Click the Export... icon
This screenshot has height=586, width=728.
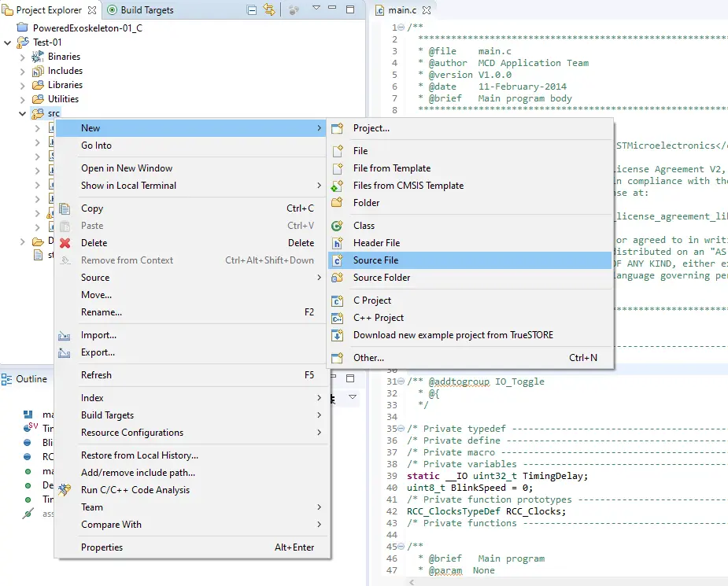pyautogui.click(x=64, y=352)
